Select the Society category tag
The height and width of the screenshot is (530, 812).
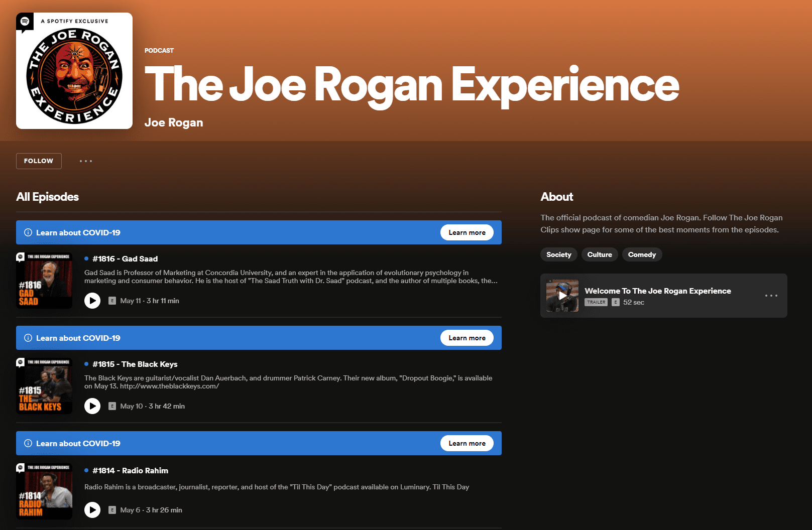click(559, 254)
